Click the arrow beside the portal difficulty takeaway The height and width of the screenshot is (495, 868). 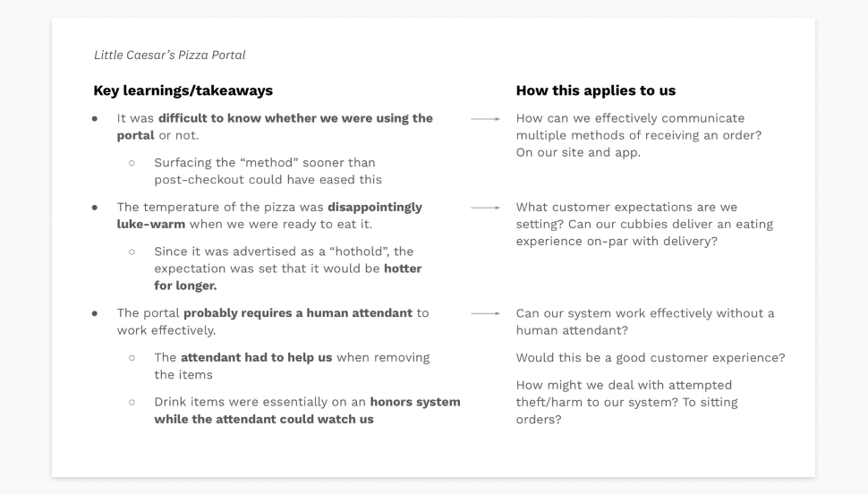484,119
